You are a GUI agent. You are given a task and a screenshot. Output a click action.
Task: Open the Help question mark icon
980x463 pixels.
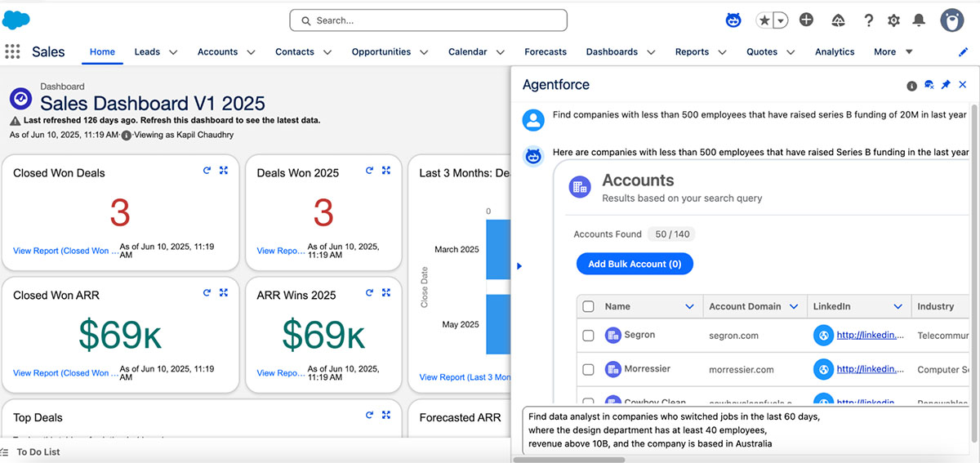pos(869,20)
